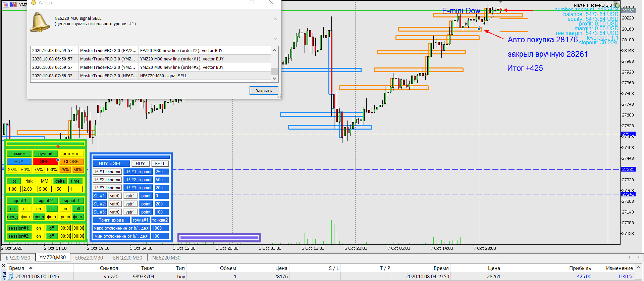
Task: Click the TP #1 point value 250
Action: pos(162,172)
